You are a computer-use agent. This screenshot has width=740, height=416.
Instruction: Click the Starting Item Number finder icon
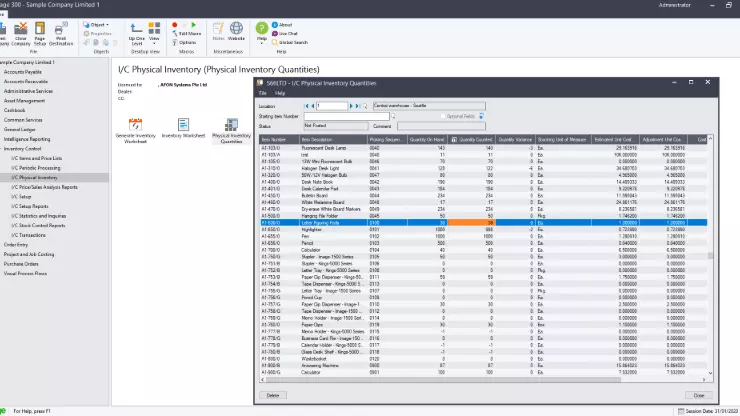[x=393, y=116]
